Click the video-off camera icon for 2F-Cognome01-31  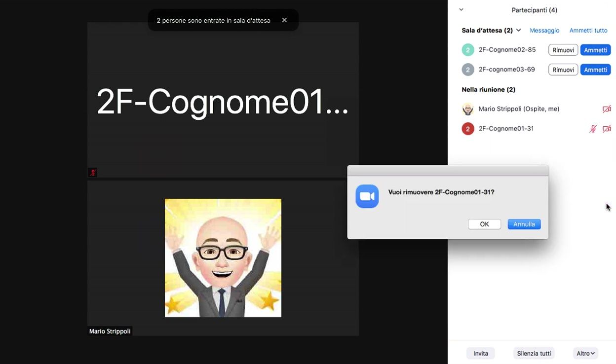click(x=607, y=129)
